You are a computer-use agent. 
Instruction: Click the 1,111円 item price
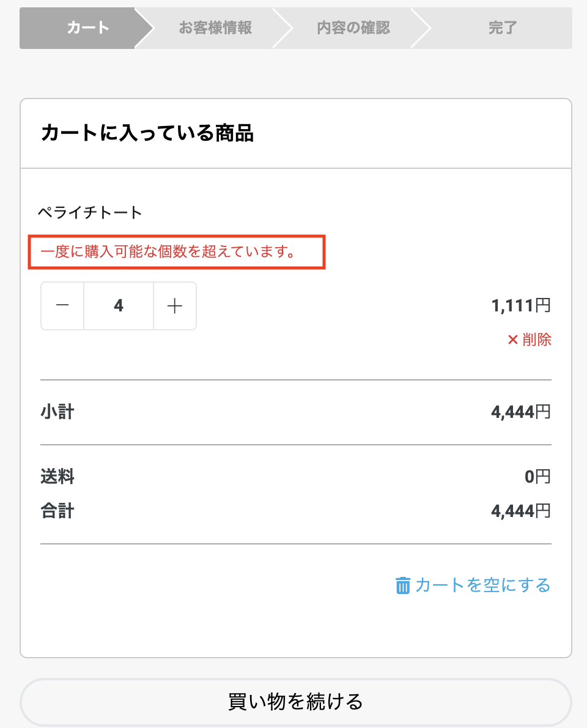tap(521, 306)
